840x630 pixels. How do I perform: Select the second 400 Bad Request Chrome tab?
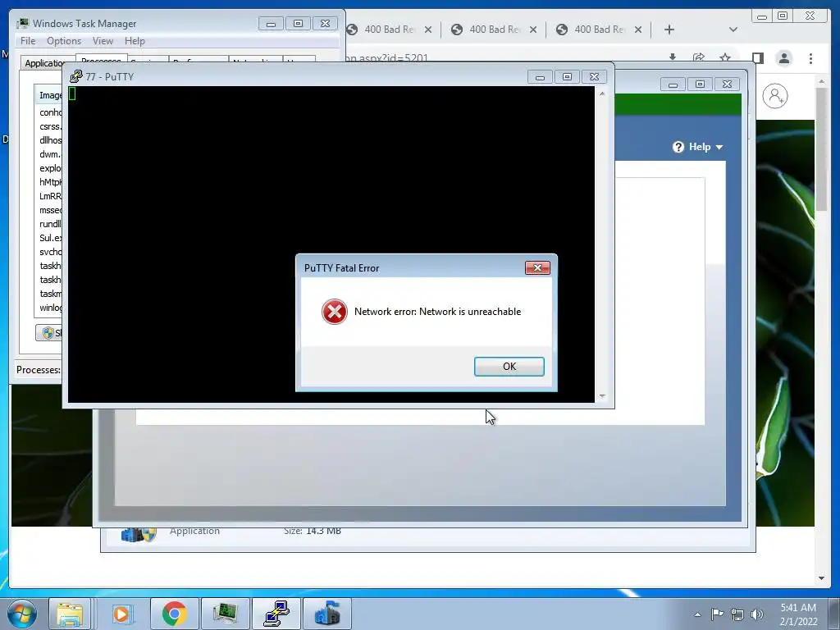[x=494, y=30]
